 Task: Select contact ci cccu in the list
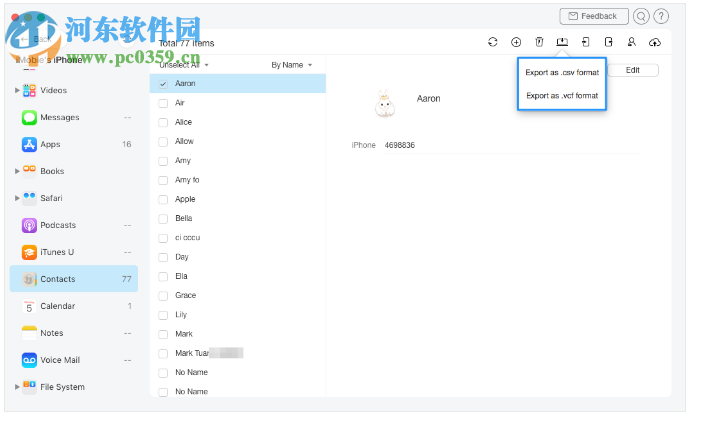coord(238,238)
